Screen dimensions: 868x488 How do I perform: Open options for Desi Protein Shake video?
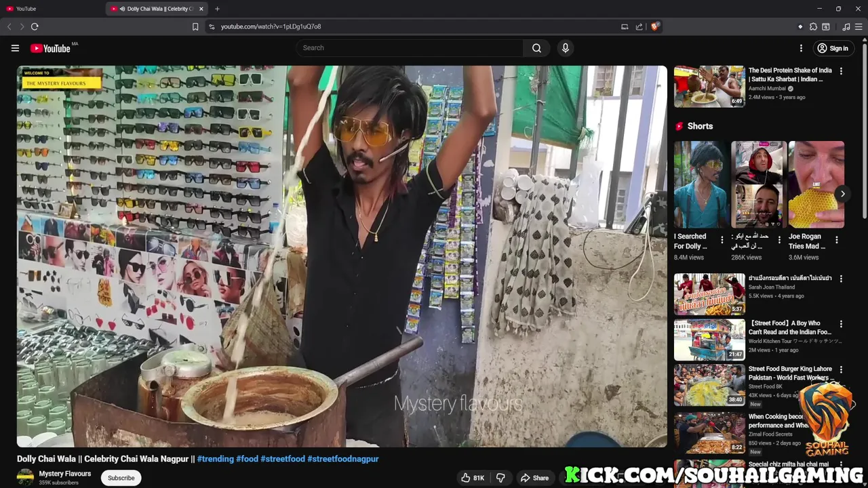(x=841, y=71)
